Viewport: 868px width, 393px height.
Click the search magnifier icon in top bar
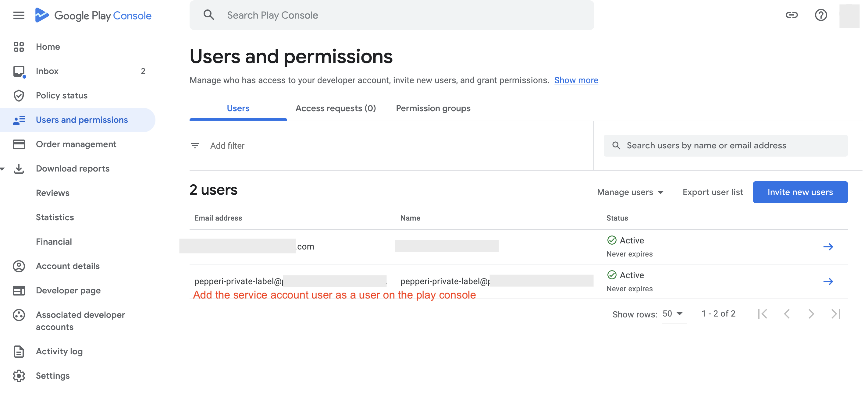click(208, 15)
